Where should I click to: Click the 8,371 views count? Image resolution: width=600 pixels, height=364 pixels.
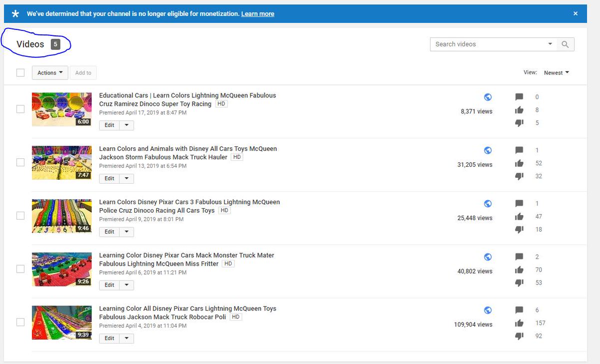(476, 111)
